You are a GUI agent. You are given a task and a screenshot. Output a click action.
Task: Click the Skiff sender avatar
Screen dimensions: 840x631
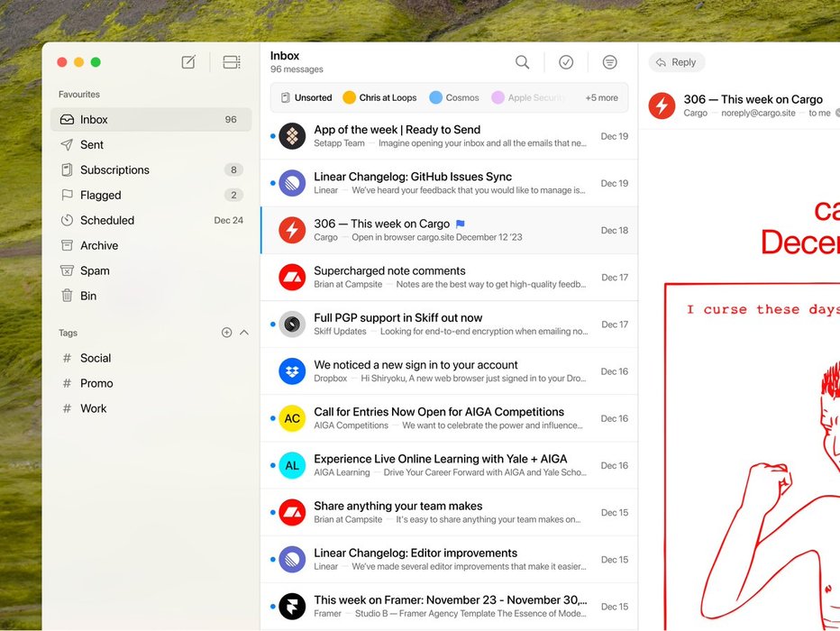pos(292,325)
